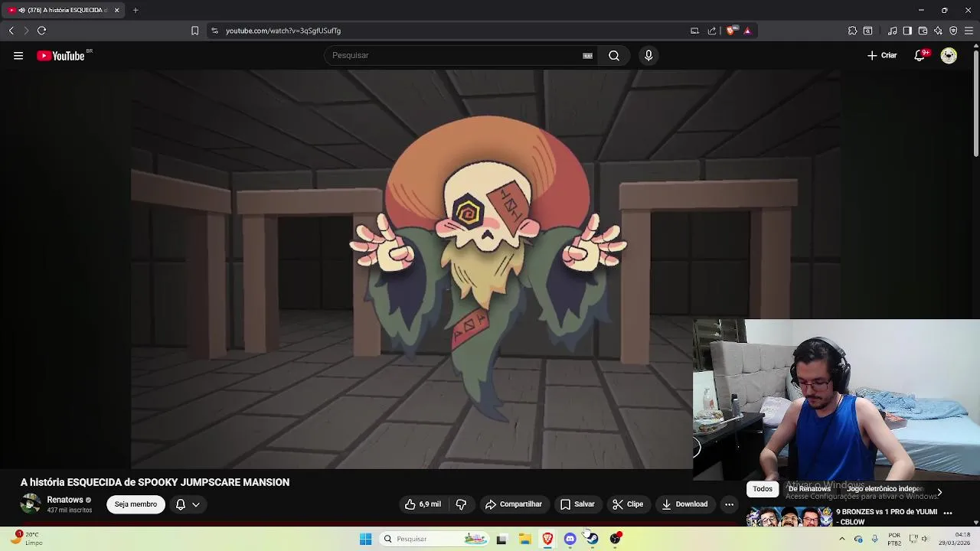
Task: Select the Todos filter chip
Action: pyautogui.click(x=763, y=489)
